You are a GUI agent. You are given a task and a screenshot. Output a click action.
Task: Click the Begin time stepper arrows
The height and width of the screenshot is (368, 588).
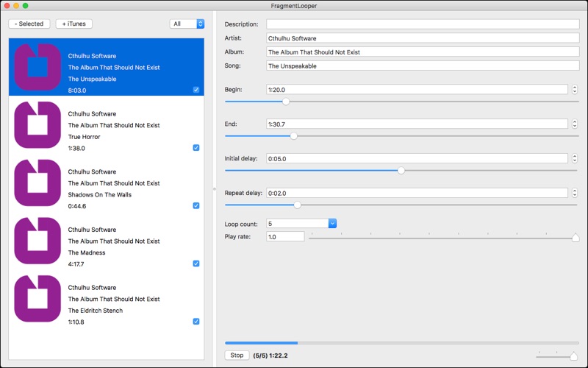pos(574,90)
